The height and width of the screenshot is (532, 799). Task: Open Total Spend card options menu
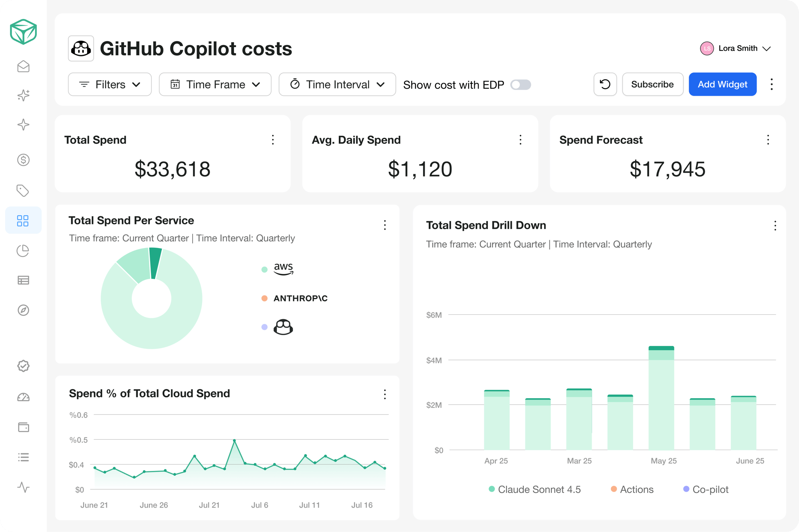[273, 140]
